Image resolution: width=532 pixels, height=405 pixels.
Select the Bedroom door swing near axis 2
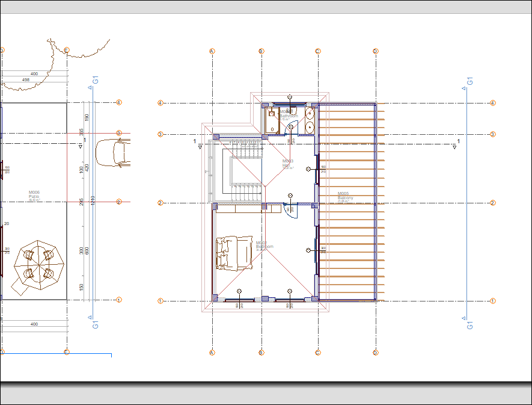(x=291, y=211)
